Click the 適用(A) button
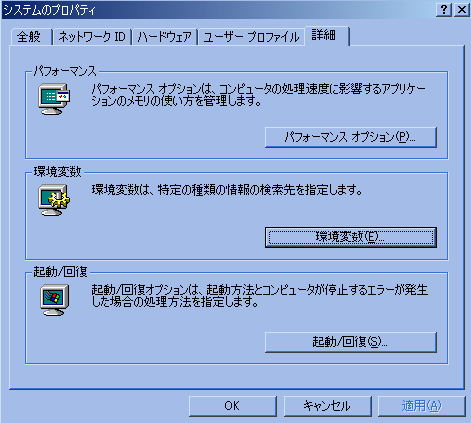This screenshot has height=423, width=471. point(422,406)
